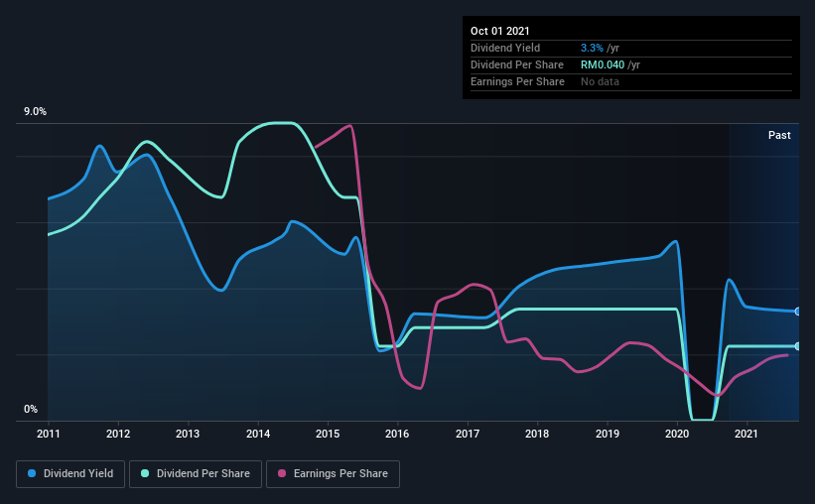Click the pink Earnings Per Share legend dot
This screenshot has height=504, width=815.
tap(282, 473)
